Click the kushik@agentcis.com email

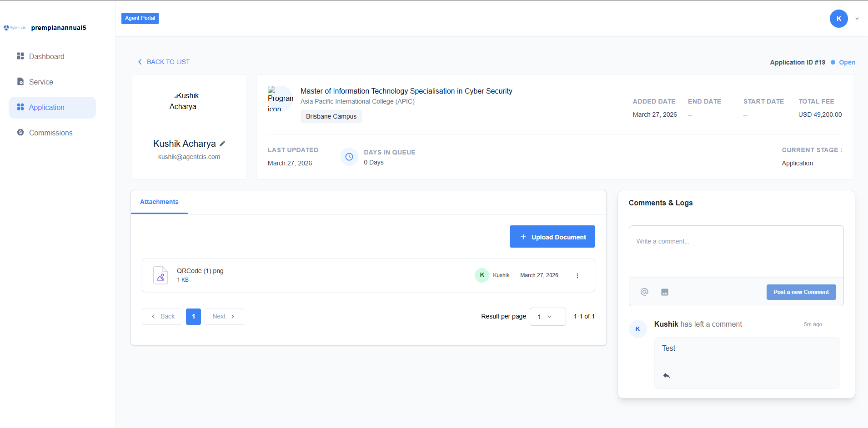(x=189, y=157)
